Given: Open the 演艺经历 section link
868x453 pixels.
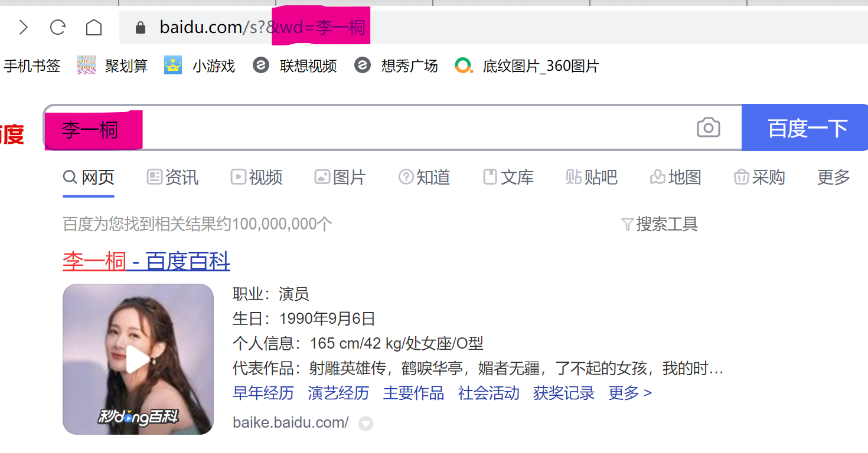Looking at the screenshot, I should 338,393.
